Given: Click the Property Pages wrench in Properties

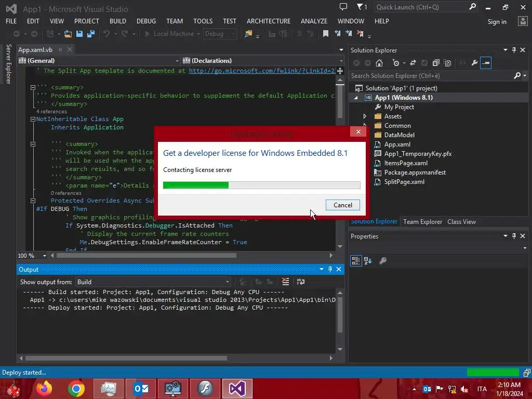Looking at the screenshot, I should [x=383, y=261].
